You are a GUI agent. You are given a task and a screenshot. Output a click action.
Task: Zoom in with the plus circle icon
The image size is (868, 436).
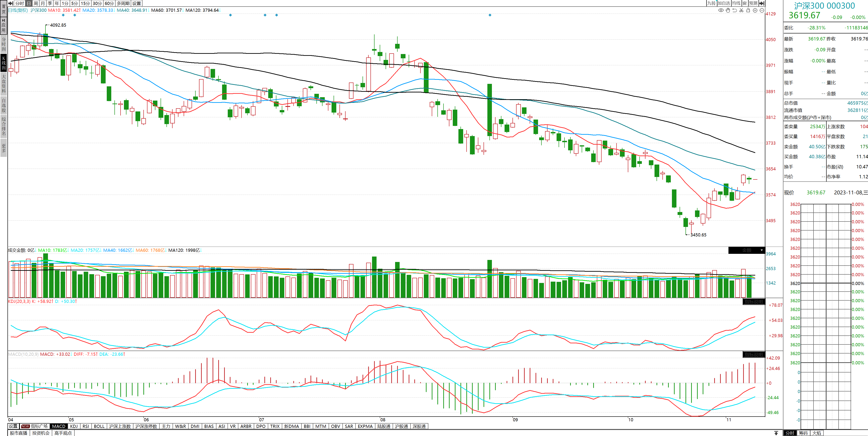click(755, 10)
